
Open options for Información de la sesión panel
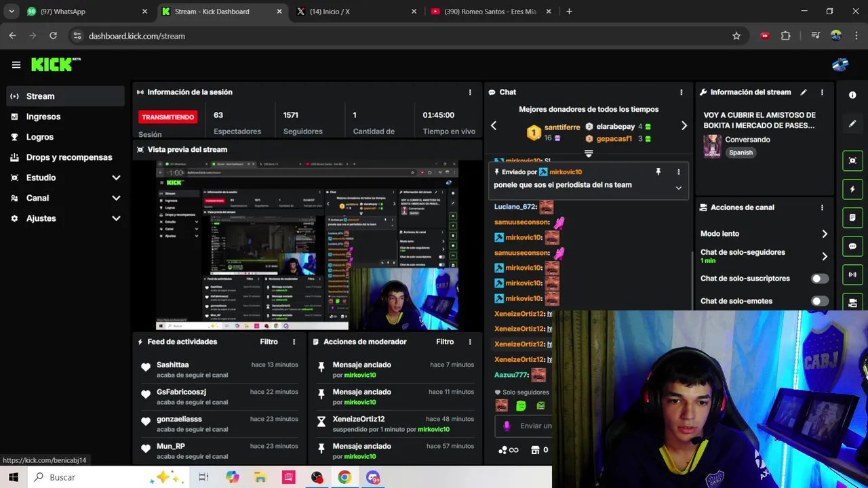[470, 92]
